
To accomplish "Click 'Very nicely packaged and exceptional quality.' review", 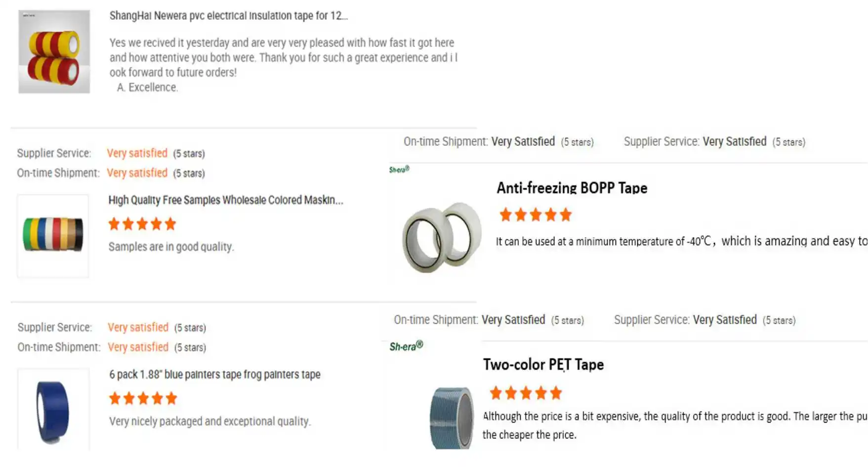I will click(210, 421).
